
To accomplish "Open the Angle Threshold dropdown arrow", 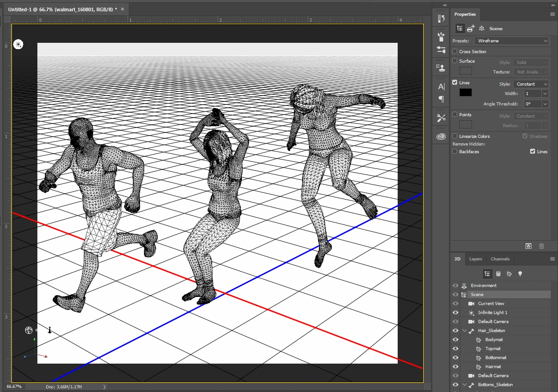I will click(x=545, y=104).
